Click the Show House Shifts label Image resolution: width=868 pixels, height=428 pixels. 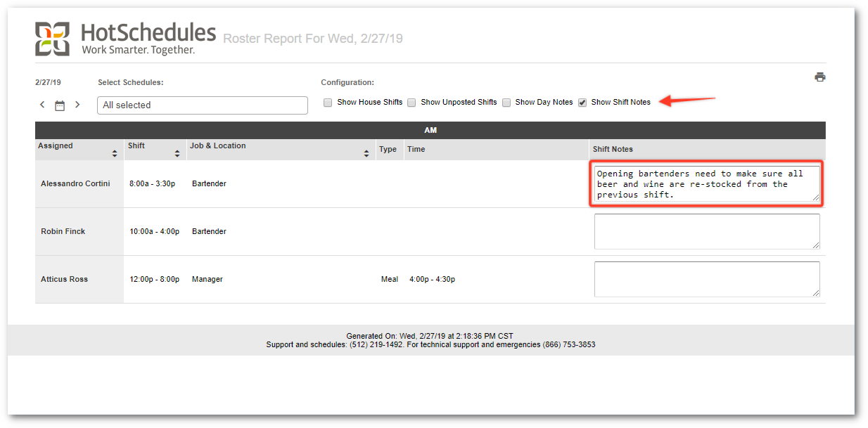370,103
